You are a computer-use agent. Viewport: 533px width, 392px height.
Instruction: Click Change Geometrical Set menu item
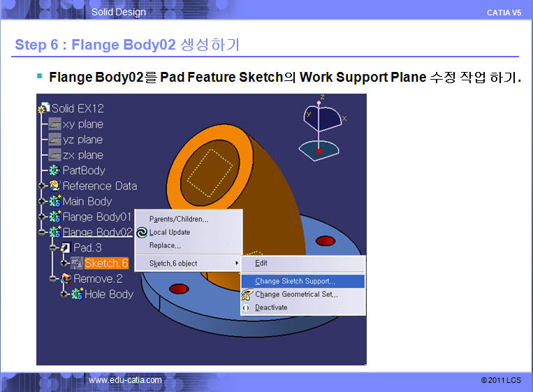(x=296, y=294)
